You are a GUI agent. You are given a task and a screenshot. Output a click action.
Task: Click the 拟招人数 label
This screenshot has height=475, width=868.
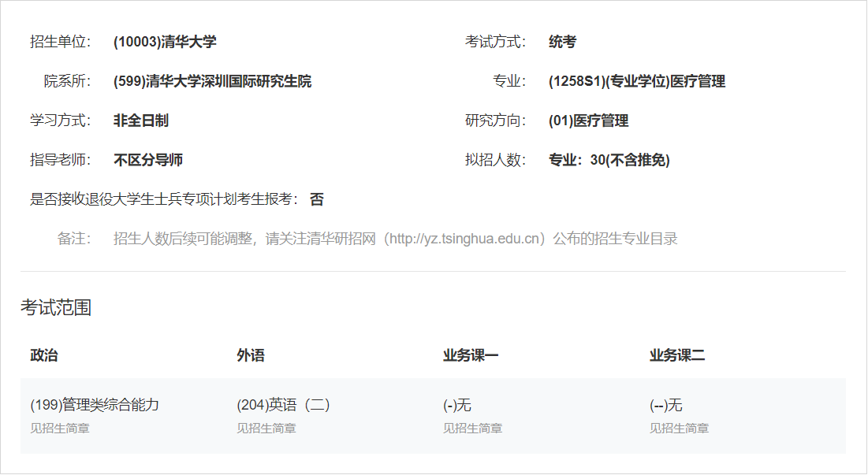495,160
